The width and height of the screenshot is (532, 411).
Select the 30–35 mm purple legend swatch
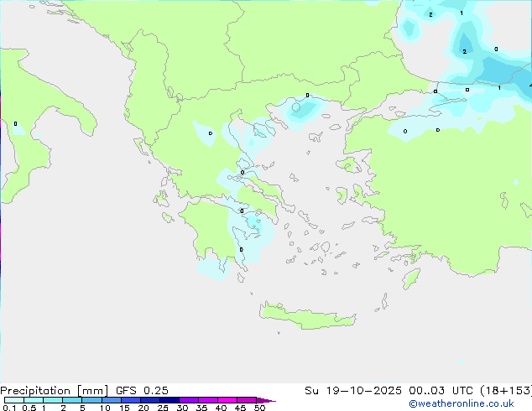point(189,400)
